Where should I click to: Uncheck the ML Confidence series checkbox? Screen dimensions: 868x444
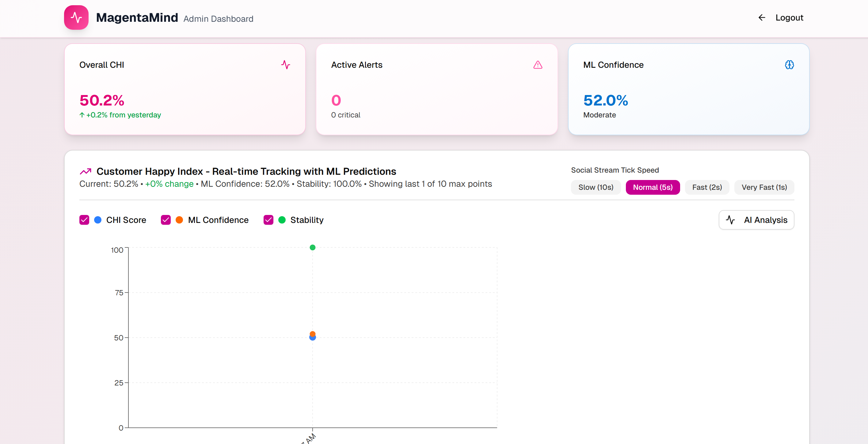tap(166, 220)
